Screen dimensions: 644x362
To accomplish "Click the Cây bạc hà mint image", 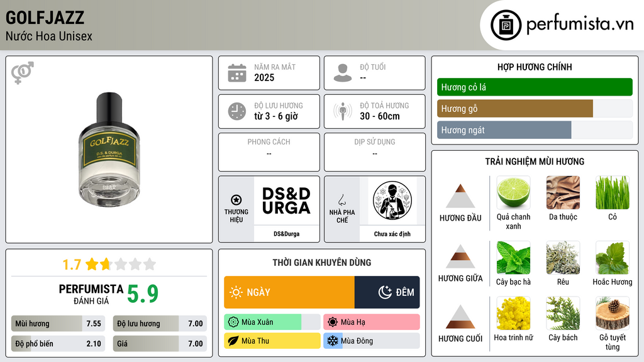I will [513, 257].
